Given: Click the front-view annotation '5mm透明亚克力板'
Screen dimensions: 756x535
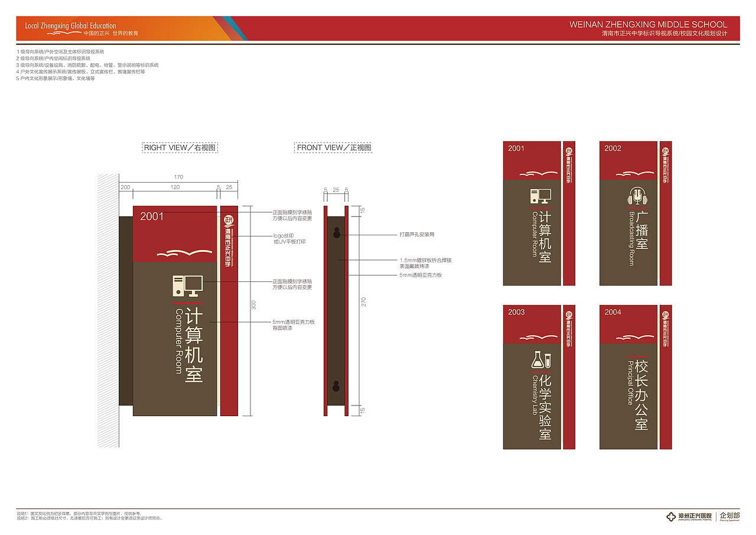Looking at the screenshot, I should [421, 275].
